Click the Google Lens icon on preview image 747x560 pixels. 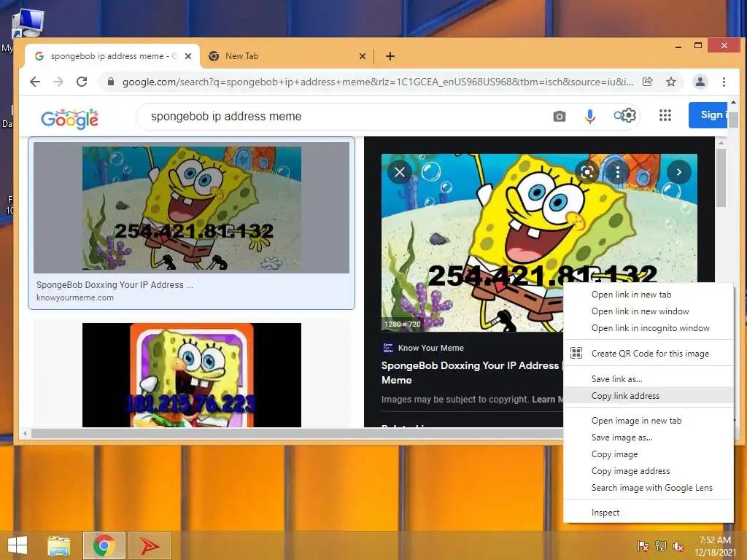click(x=587, y=172)
